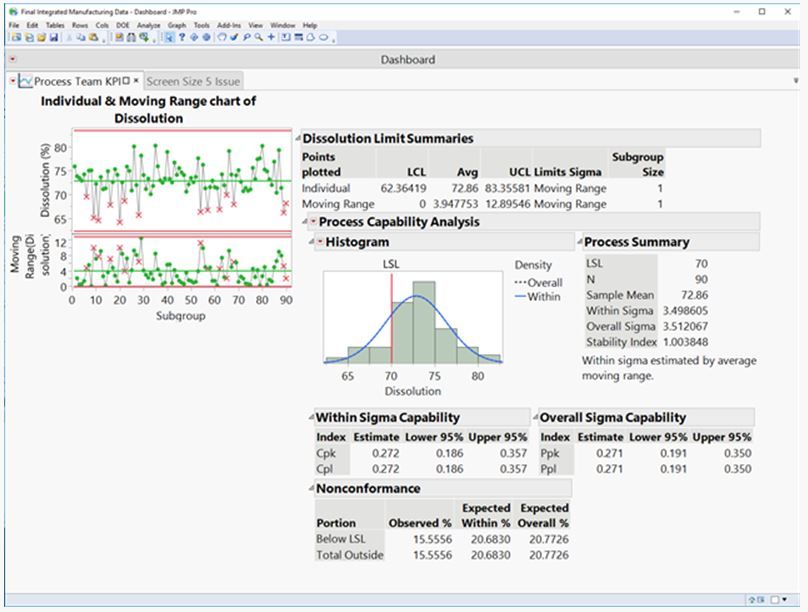Click the Undo arrow icon
808x612 pixels.
pyautogui.click(x=222, y=40)
